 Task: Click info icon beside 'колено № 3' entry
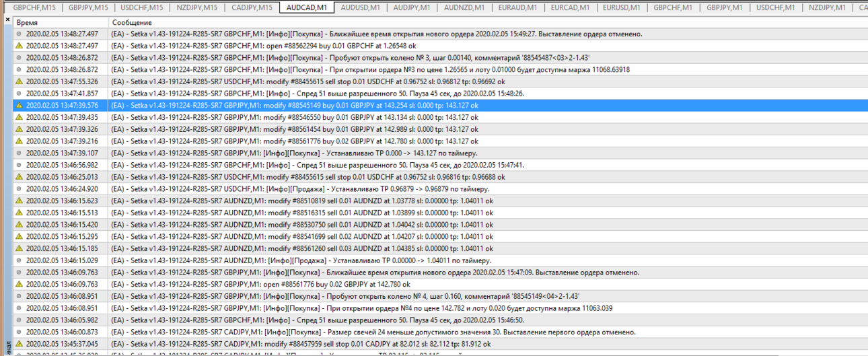tap(19, 58)
